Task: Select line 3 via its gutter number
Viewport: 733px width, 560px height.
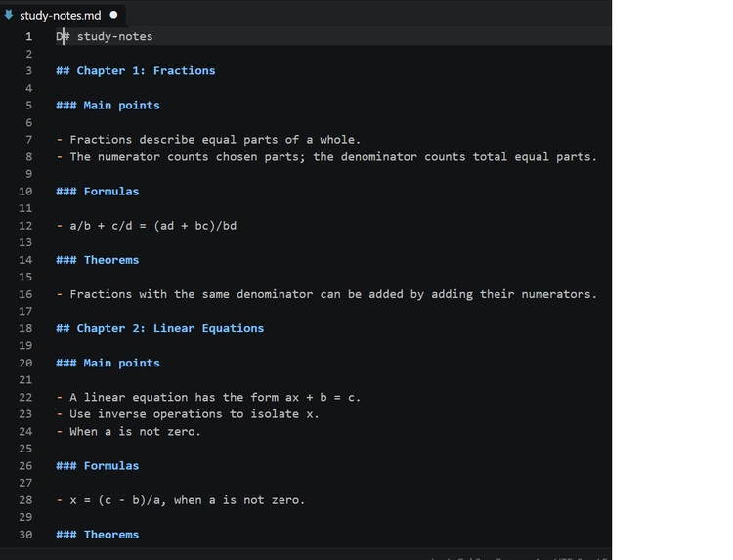Action: pyautogui.click(x=29, y=71)
